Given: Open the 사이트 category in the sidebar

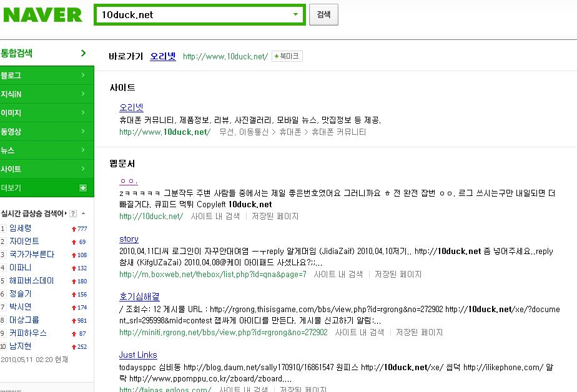Looking at the screenshot, I should pyautogui.click(x=47, y=169).
